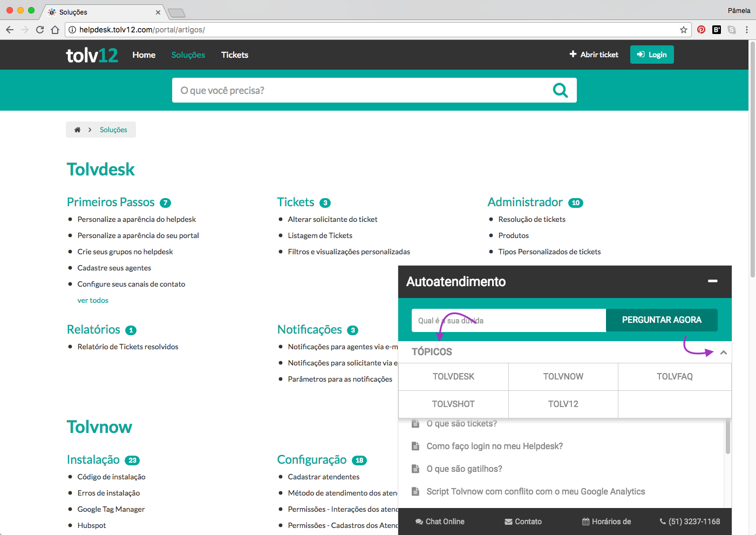Bookmark page with star icon
Image resolution: width=756 pixels, height=535 pixels.
(684, 30)
